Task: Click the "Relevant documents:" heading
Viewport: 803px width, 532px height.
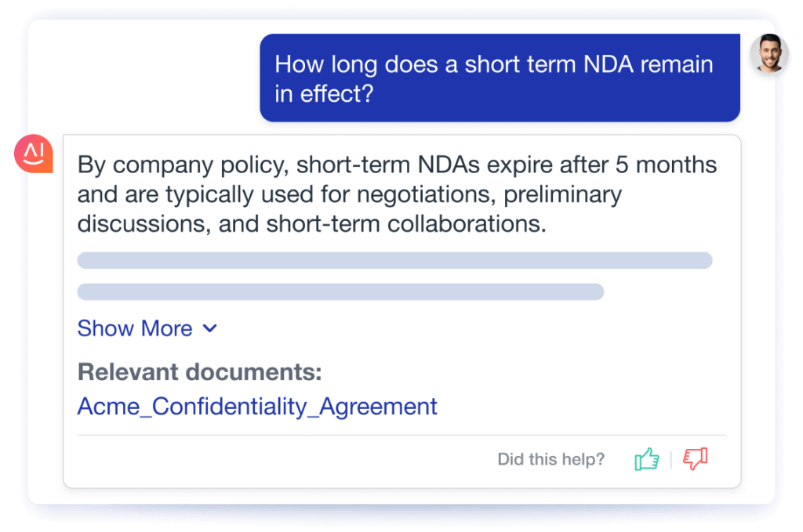Action: click(x=199, y=373)
